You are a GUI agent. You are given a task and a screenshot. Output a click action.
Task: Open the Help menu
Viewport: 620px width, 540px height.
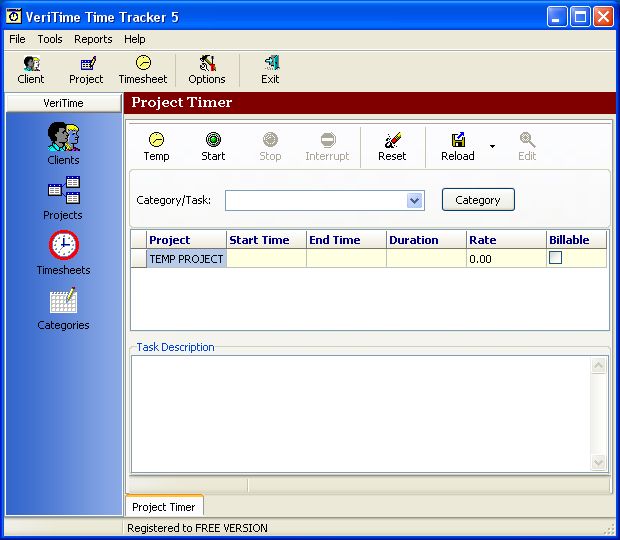coord(135,39)
